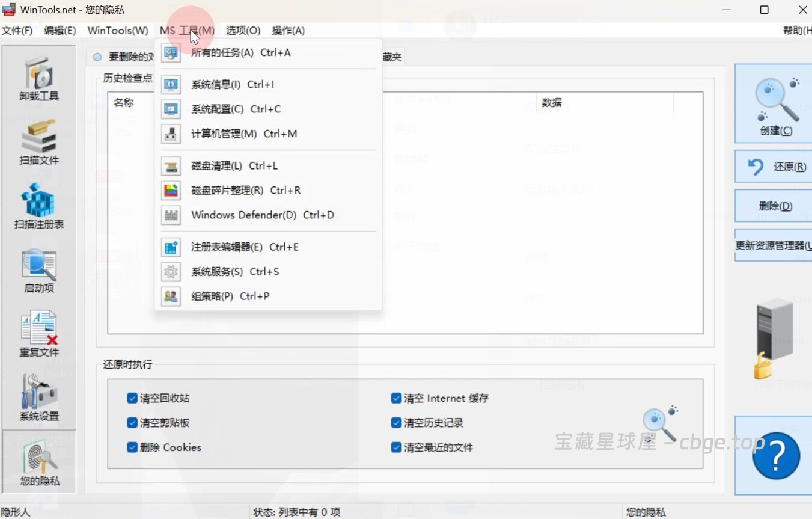The width and height of the screenshot is (812, 519).
Task: Click the 计算机管理 icon in menu
Action: 171,134
